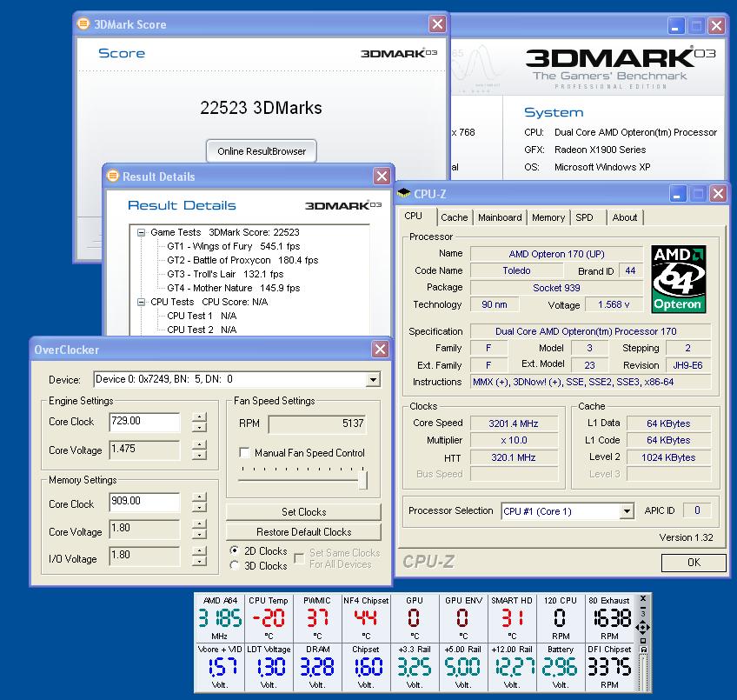Close the OverClocker window
Image resolution: width=737 pixels, height=700 pixels.
[380, 349]
